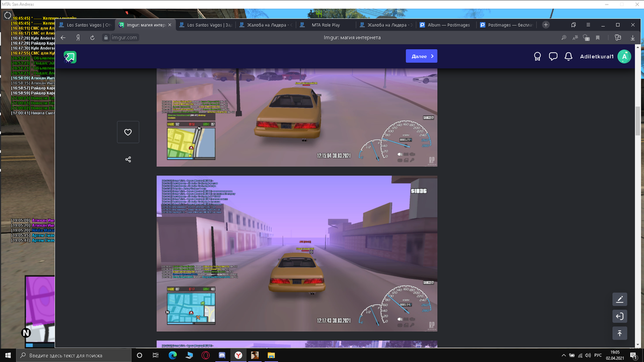Open Imgur trophies icon in header

537,57
